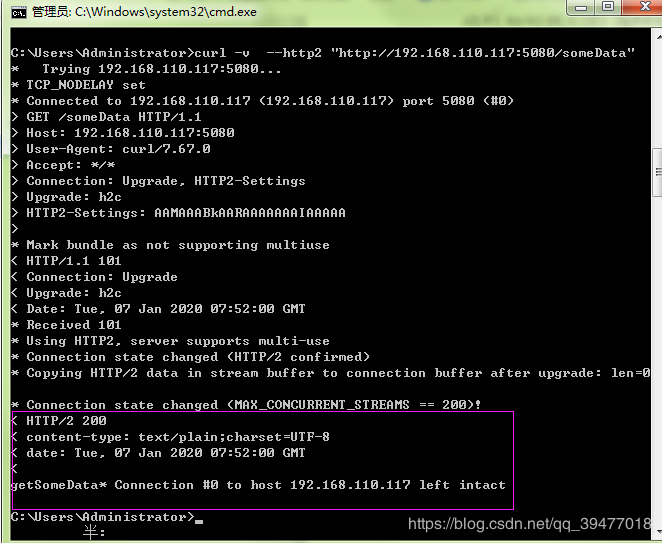
Task: Maximize the cmd.exe window
Action: click(x=608, y=6)
